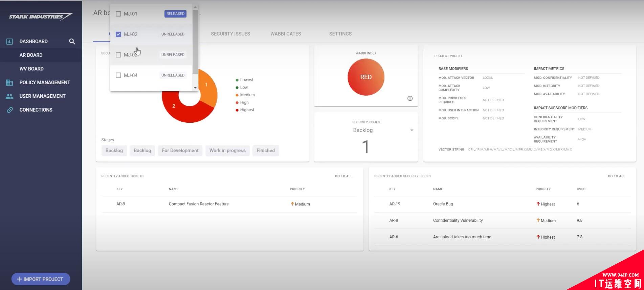Image resolution: width=644 pixels, height=290 pixels.
Task: Open the AR-19 Oracle Bug issue row
Action: click(443, 204)
